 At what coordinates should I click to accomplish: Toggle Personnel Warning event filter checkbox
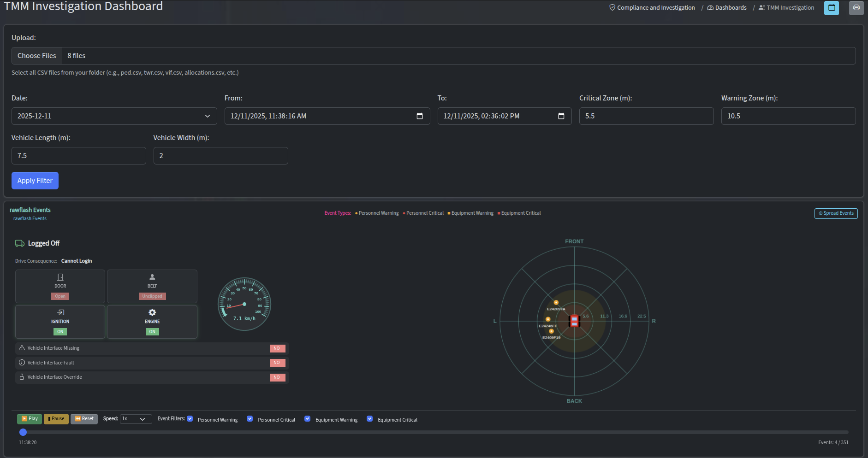point(190,419)
